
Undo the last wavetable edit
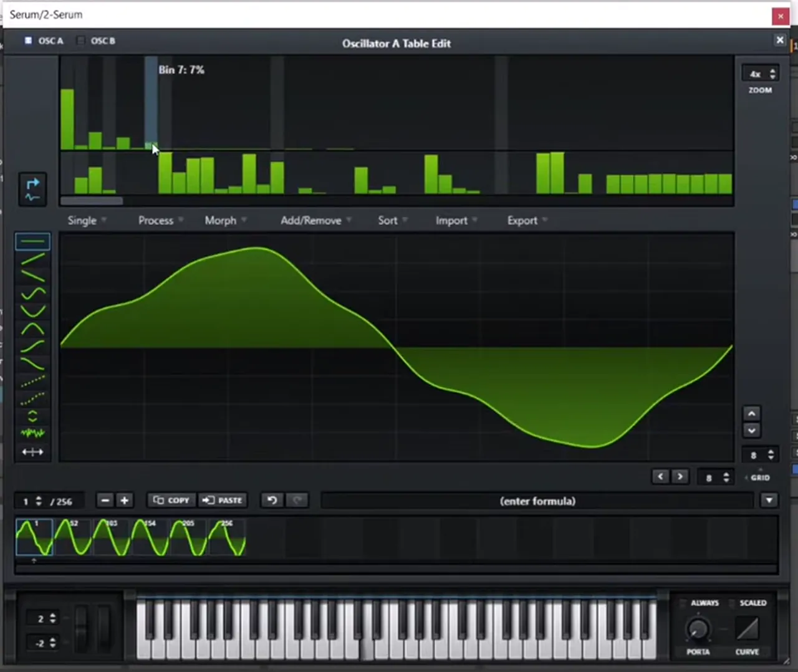pos(272,501)
